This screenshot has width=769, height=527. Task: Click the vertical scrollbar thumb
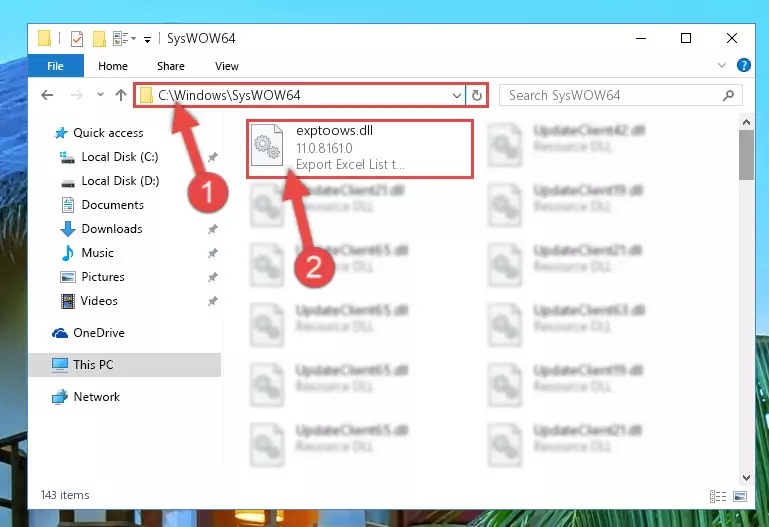pos(746,155)
